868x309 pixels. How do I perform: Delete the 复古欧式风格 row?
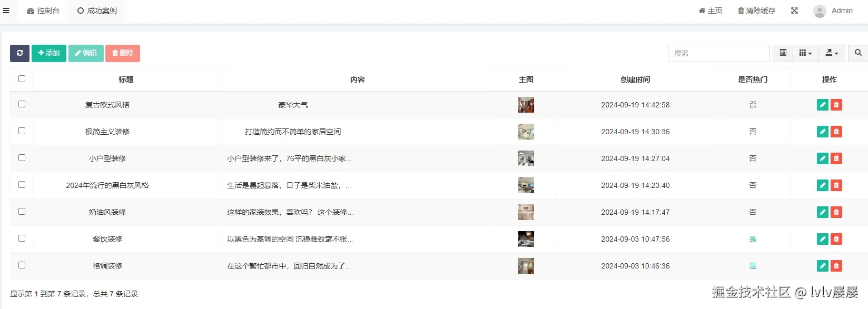[836, 105]
